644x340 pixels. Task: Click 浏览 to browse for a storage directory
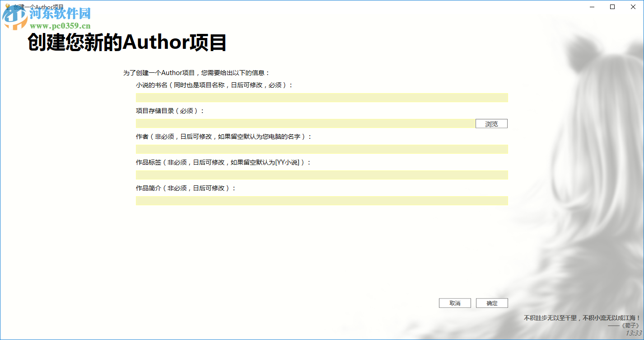pos(491,123)
